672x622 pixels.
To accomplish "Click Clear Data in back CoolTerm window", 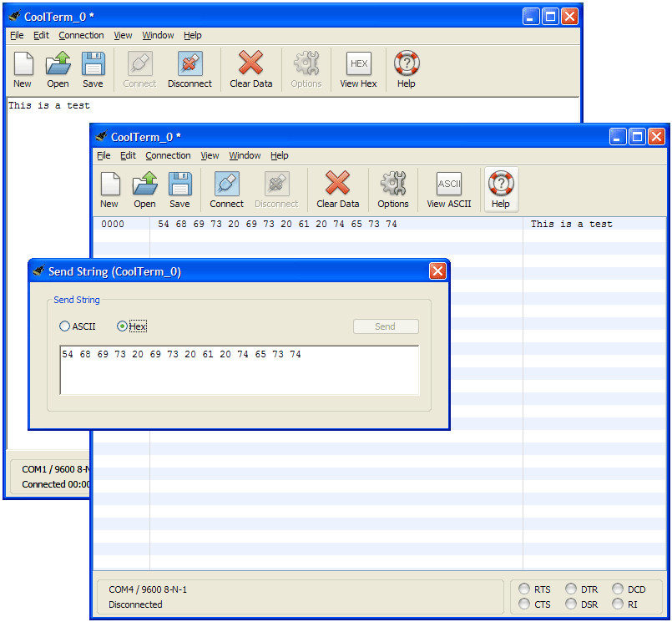I will tap(250, 69).
